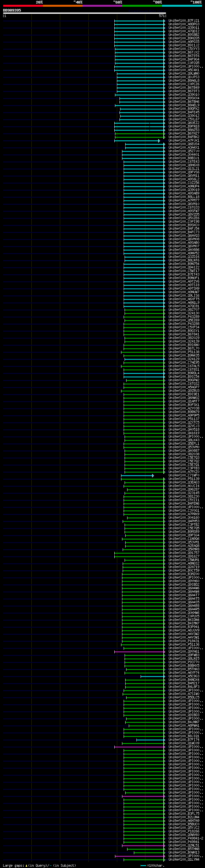Select hit UniRef100_B8JIQ1
The width and height of the screenshot is (205, 868).
184,736
